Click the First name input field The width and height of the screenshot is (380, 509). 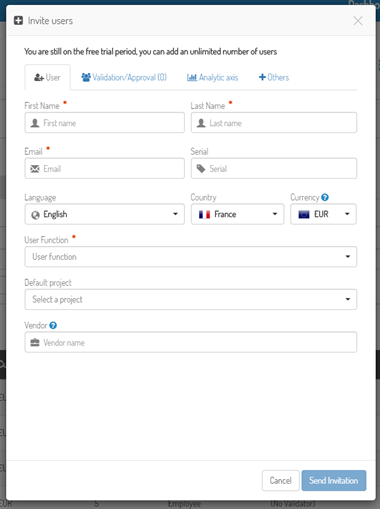[x=104, y=123]
